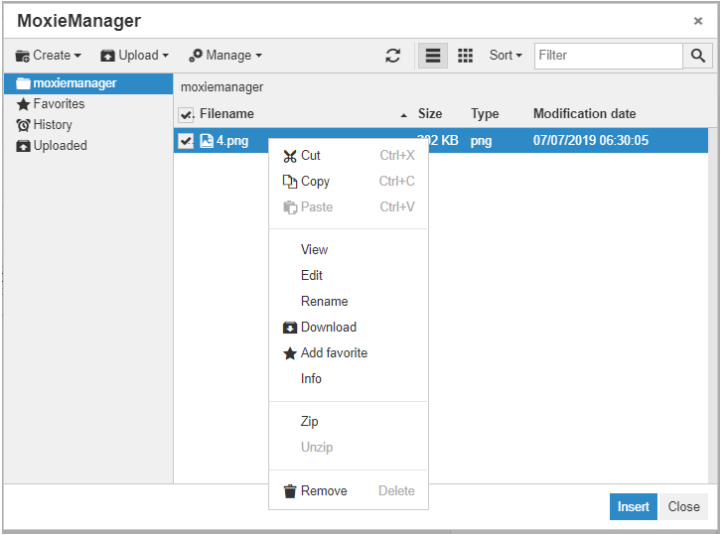Open the Sort dropdown
This screenshot has height=535, width=721.
(x=505, y=56)
